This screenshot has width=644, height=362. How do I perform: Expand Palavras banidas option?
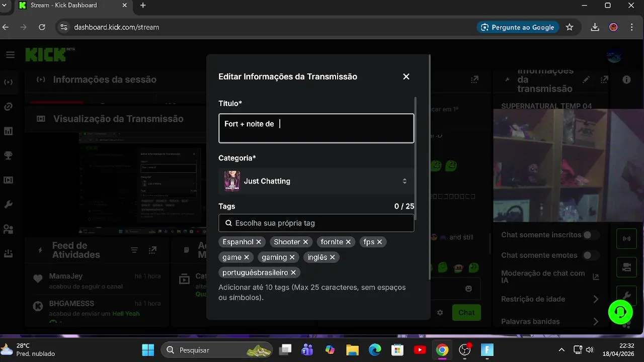596,321
